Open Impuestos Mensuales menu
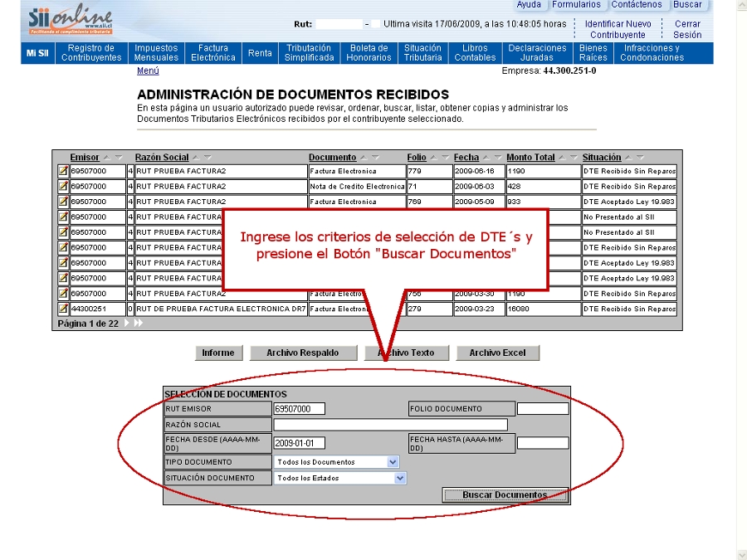747x560 pixels. (156, 53)
